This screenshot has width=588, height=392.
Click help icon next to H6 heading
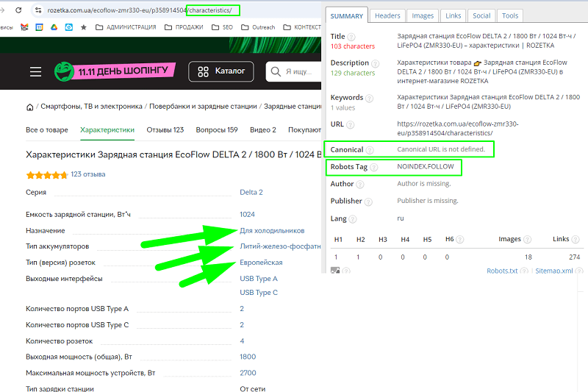460,239
